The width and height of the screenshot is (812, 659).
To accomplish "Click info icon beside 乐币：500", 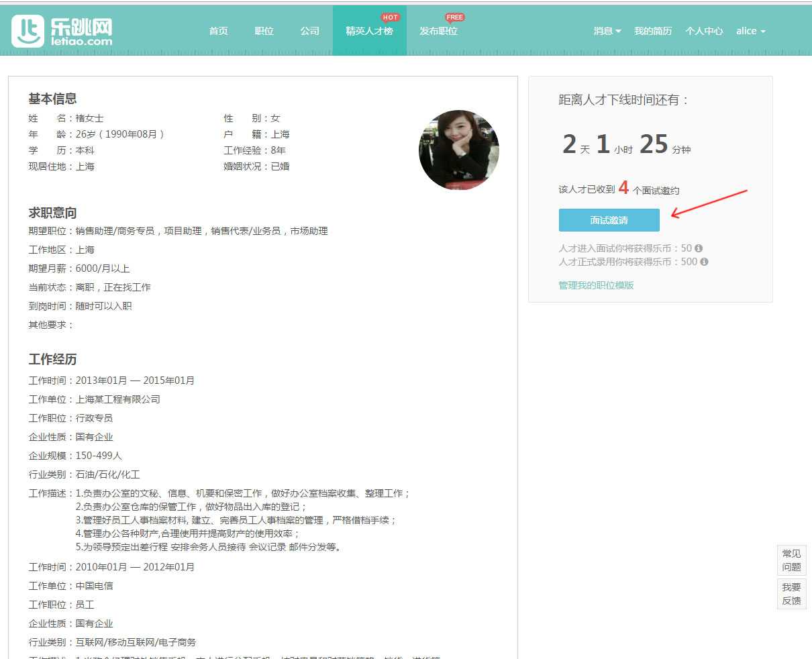I will point(704,262).
